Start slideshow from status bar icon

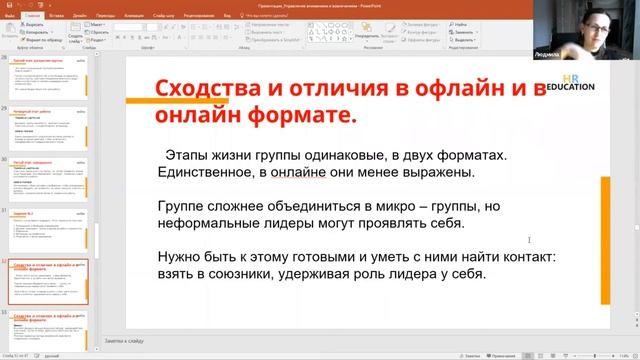(x=565, y=356)
